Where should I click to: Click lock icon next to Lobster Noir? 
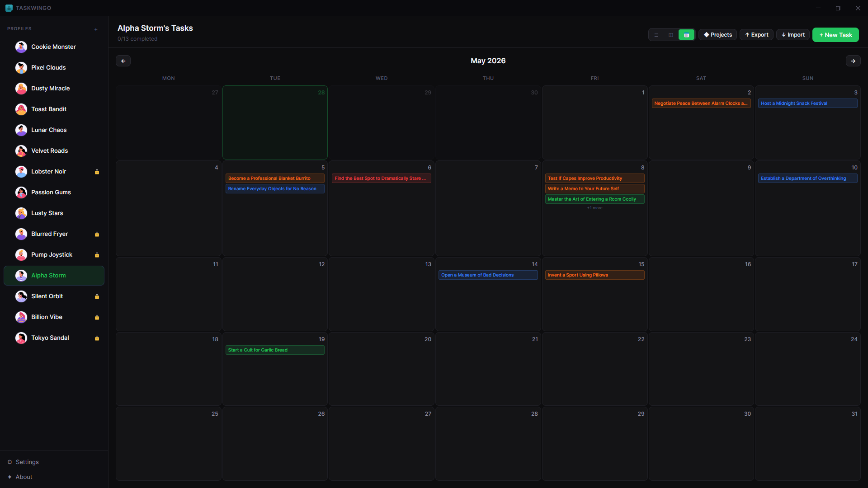coord(97,172)
